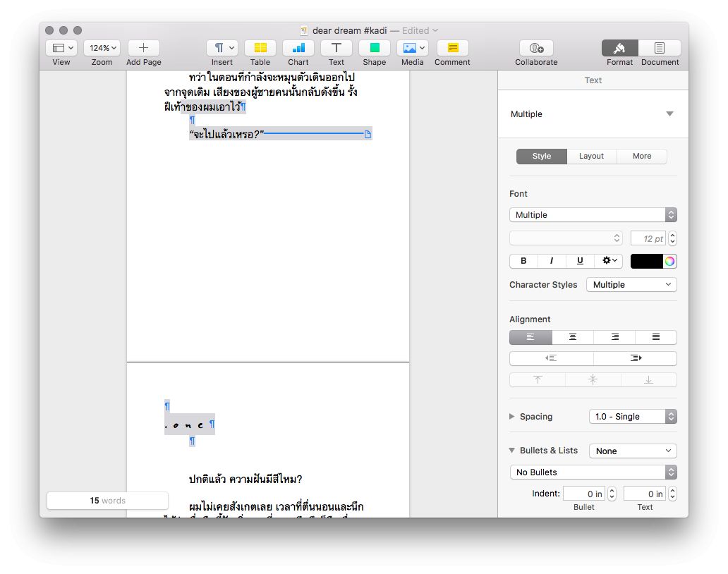The image size is (728, 574).
Task: Open the Collaborate sharing option
Action: coord(536,48)
